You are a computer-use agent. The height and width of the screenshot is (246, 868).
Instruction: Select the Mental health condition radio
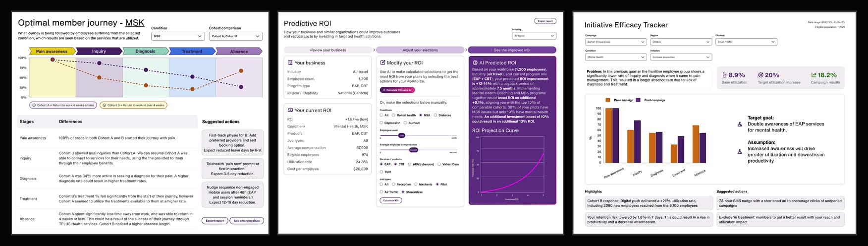394,115
